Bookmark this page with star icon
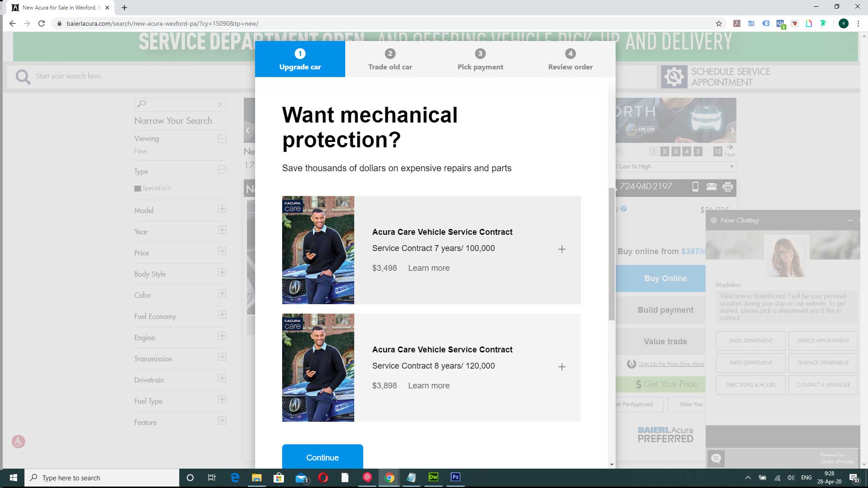 (x=718, y=23)
